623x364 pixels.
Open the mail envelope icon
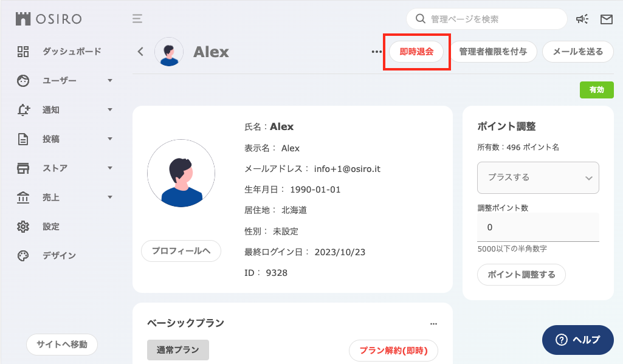[x=607, y=19]
